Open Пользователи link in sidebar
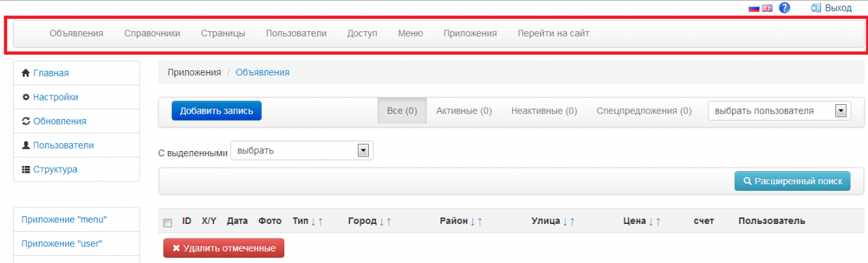 (64, 145)
